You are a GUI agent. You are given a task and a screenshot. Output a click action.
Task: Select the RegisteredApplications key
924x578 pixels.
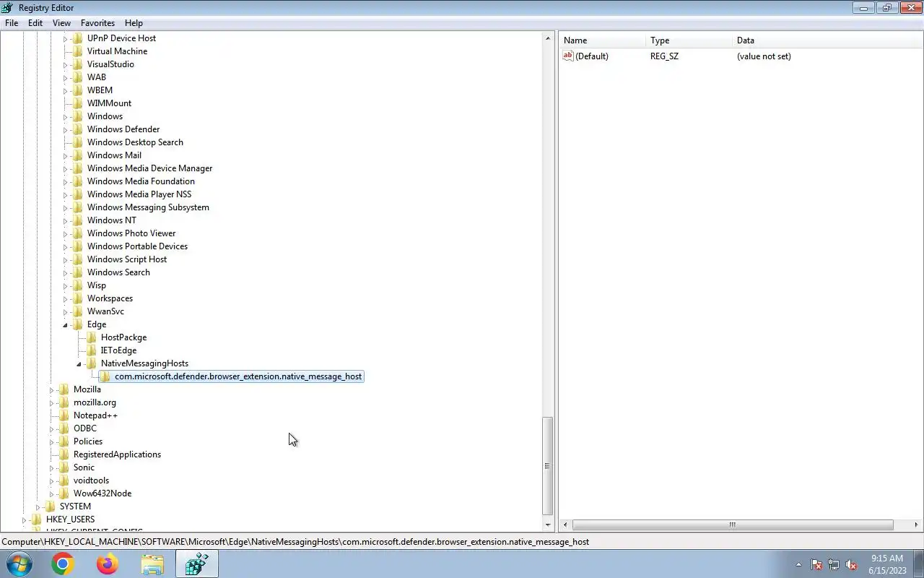[x=117, y=454]
